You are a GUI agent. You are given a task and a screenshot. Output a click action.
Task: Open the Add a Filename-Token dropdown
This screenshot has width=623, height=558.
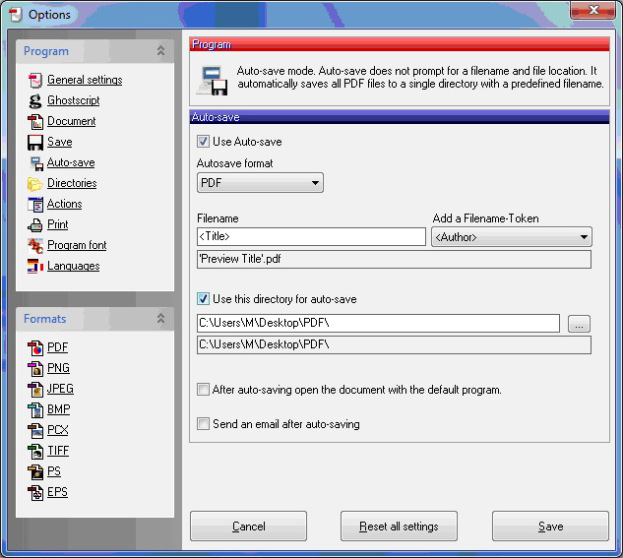tap(512, 237)
